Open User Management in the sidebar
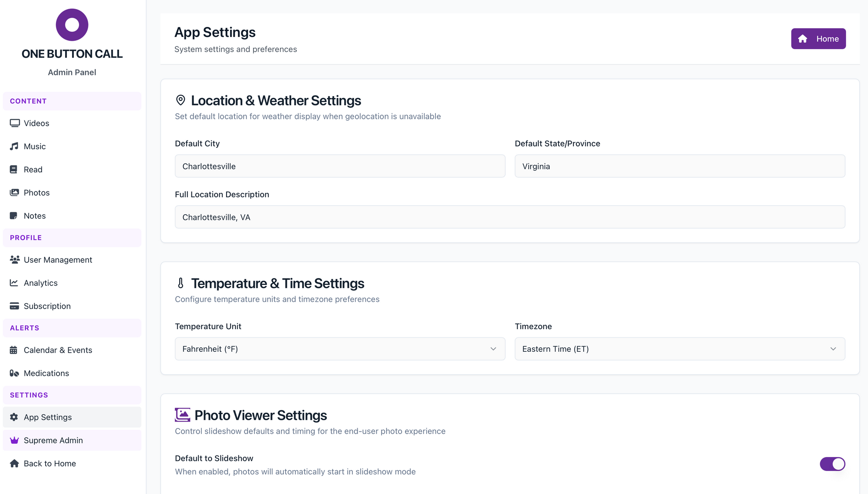 tap(58, 260)
